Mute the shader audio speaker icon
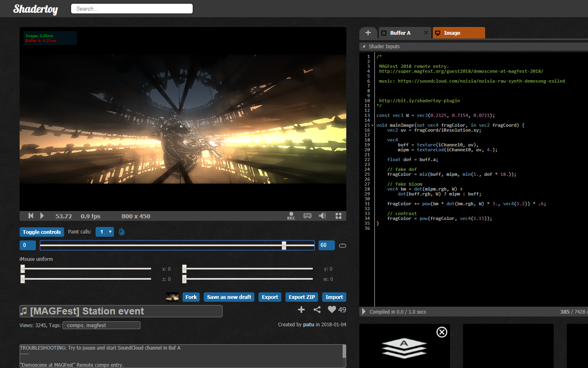Screen dimensions: 588x368 323,216
